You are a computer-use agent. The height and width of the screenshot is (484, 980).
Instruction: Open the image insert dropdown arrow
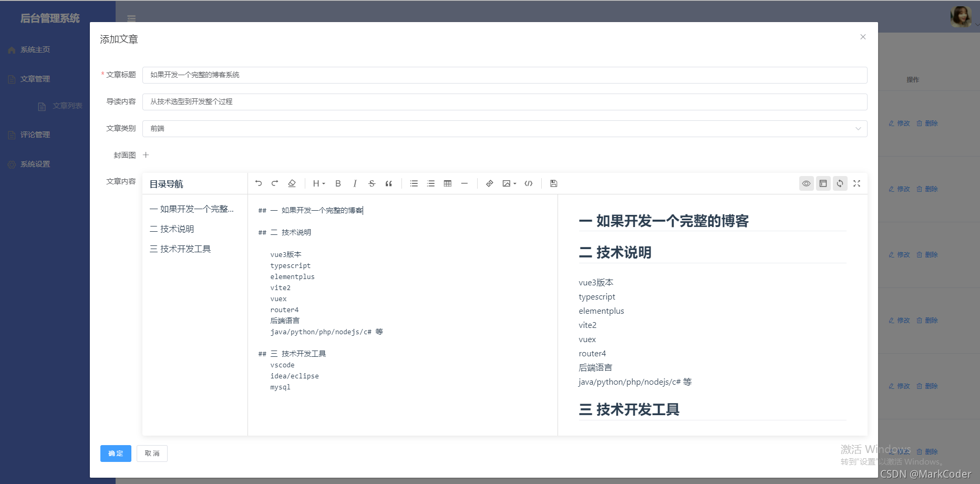point(513,183)
